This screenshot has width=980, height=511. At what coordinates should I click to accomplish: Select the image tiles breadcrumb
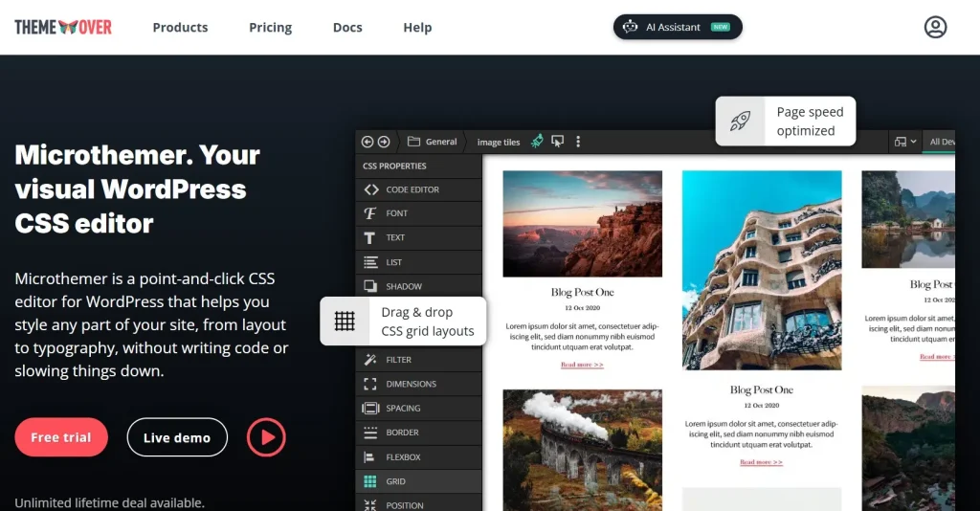(x=498, y=142)
